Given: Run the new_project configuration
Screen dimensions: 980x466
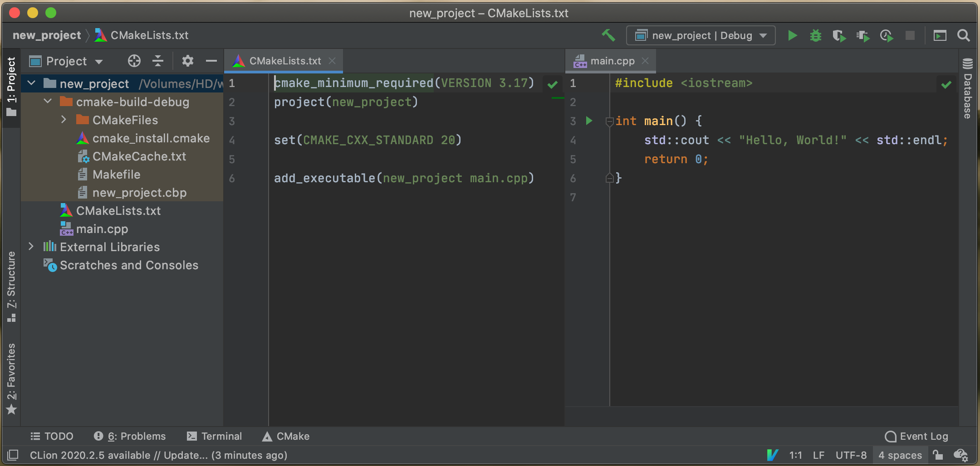Looking at the screenshot, I should click(792, 35).
